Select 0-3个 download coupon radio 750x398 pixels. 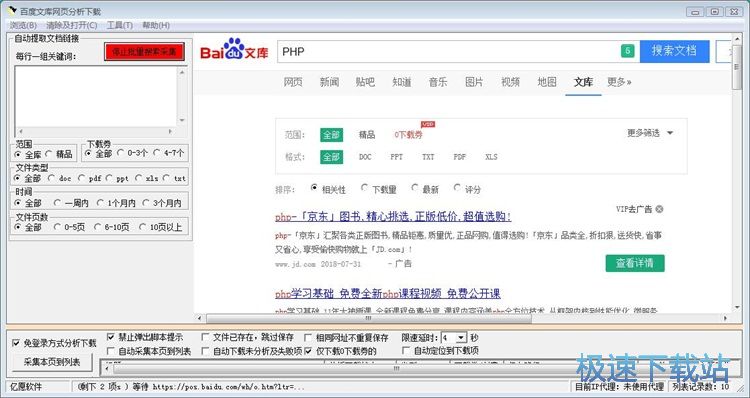tap(133, 154)
